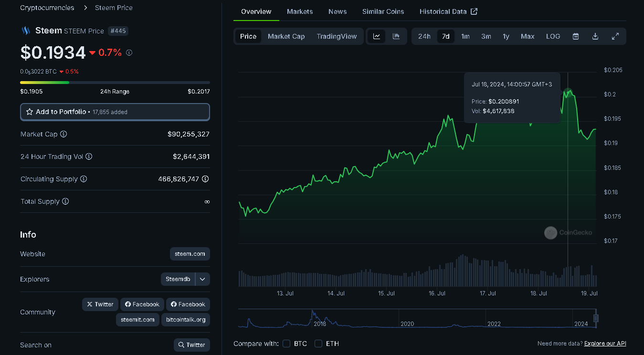
Task: Switch chart to TradingView
Action: coord(337,36)
